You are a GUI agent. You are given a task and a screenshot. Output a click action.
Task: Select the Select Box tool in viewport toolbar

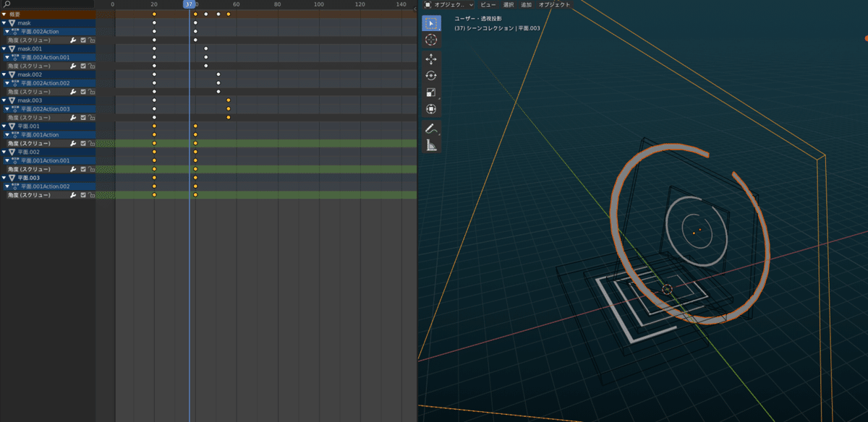point(431,24)
